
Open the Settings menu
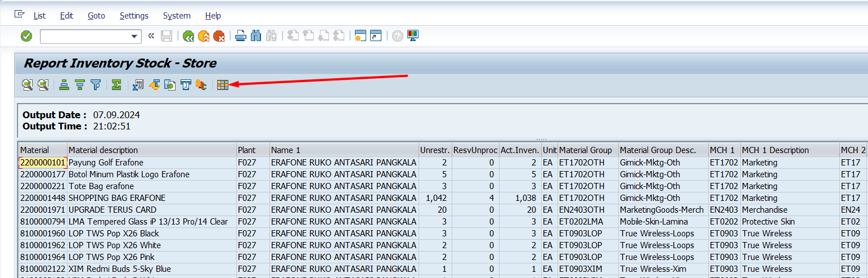pyautogui.click(x=134, y=16)
